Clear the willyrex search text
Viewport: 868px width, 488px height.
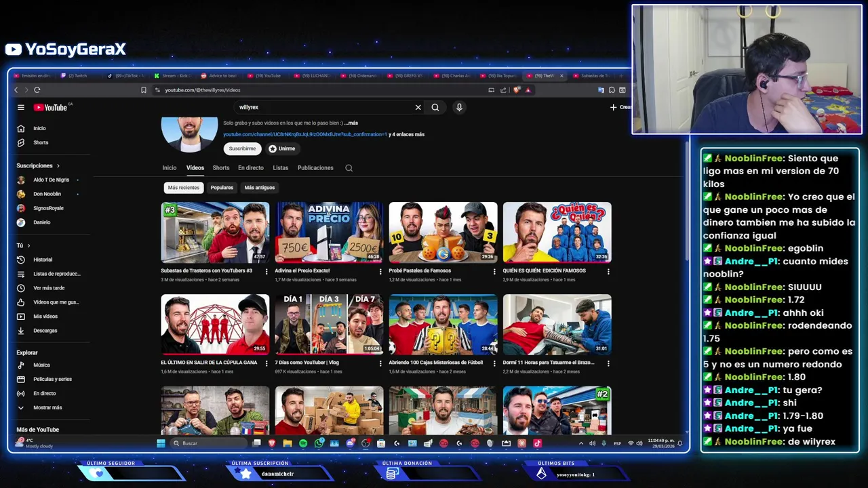[x=418, y=107]
